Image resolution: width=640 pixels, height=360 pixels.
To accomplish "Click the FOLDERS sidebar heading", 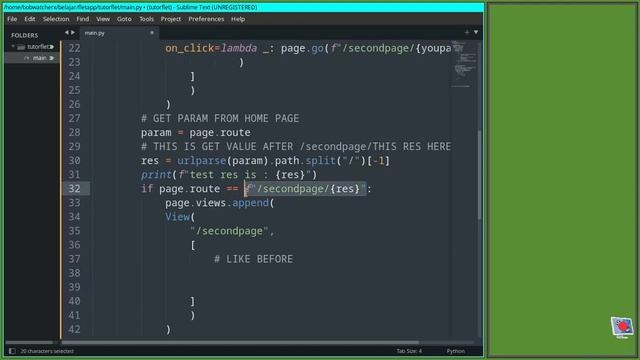I will click(x=24, y=35).
